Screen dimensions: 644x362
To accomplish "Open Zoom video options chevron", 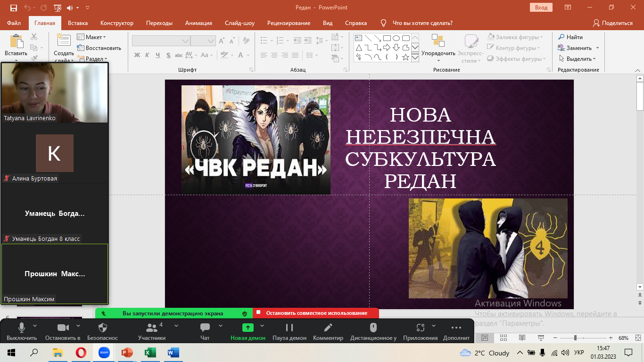I will pyautogui.click(x=78, y=326).
